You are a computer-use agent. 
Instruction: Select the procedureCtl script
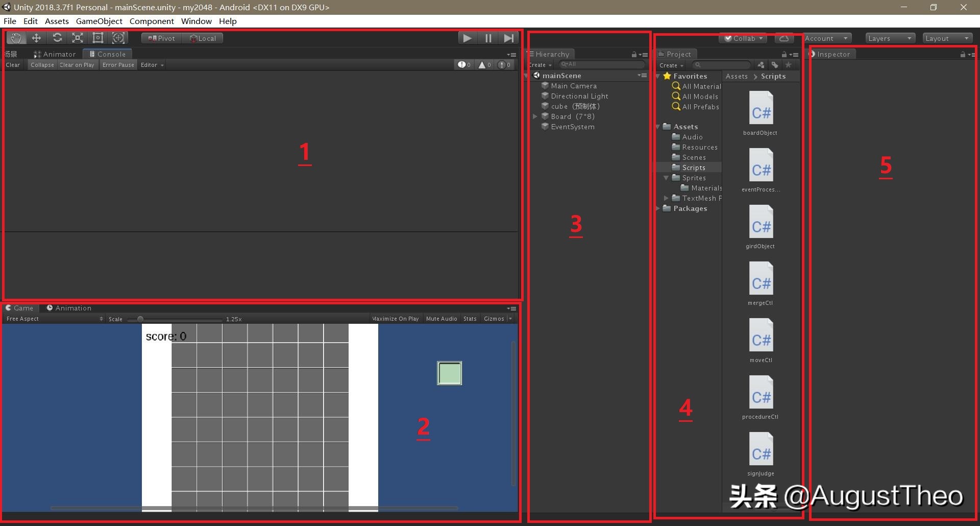(x=761, y=397)
